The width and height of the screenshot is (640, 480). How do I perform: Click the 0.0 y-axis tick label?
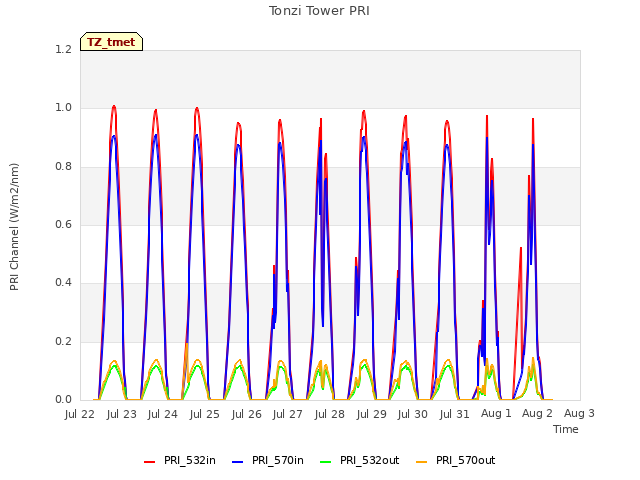point(64,400)
